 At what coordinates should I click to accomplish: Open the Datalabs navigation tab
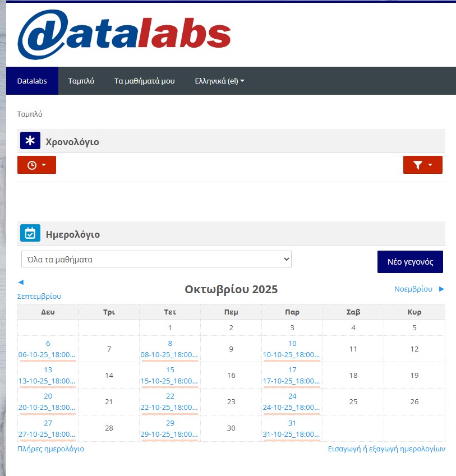(x=32, y=81)
